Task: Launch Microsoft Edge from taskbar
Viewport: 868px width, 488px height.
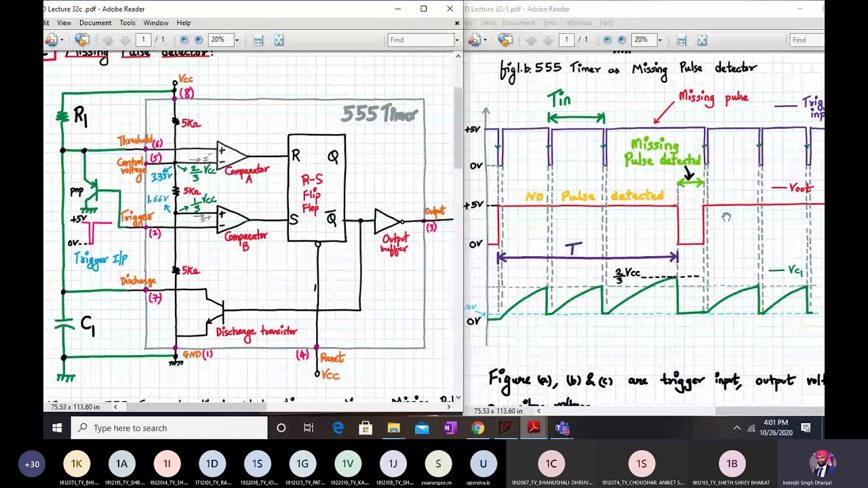Action: (x=338, y=428)
